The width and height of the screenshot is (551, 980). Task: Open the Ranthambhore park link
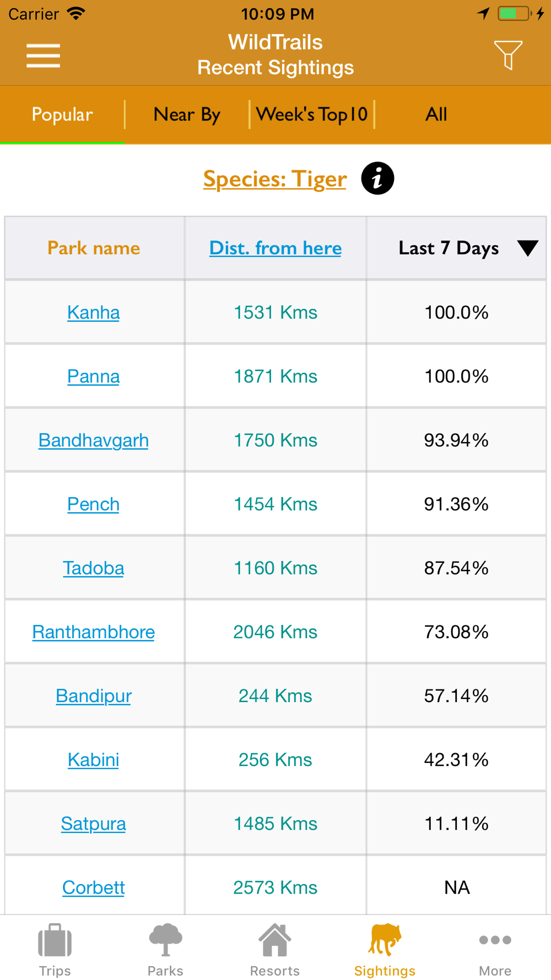[93, 632]
